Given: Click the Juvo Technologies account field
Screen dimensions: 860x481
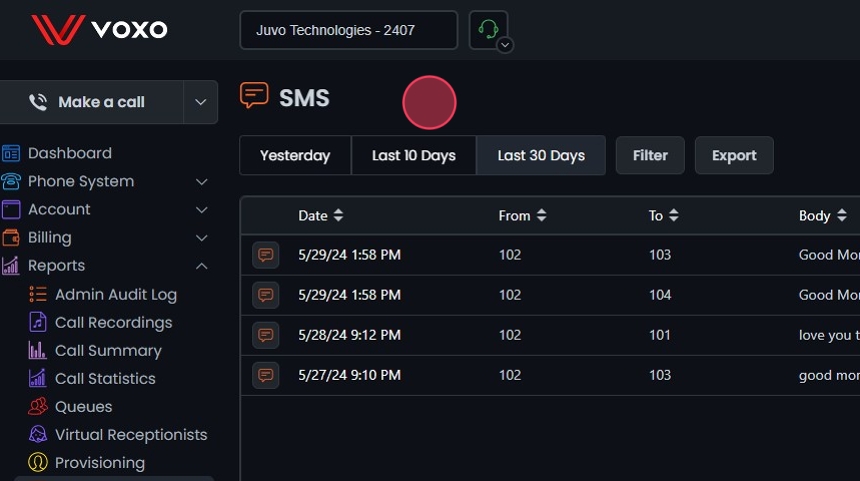Looking at the screenshot, I should tap(348, 30).
